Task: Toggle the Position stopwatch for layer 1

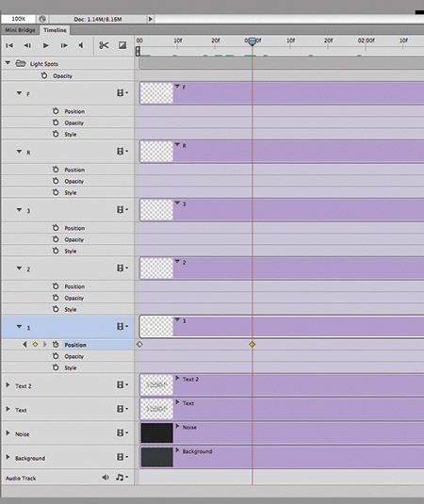Action: click(x=56, y=344)
